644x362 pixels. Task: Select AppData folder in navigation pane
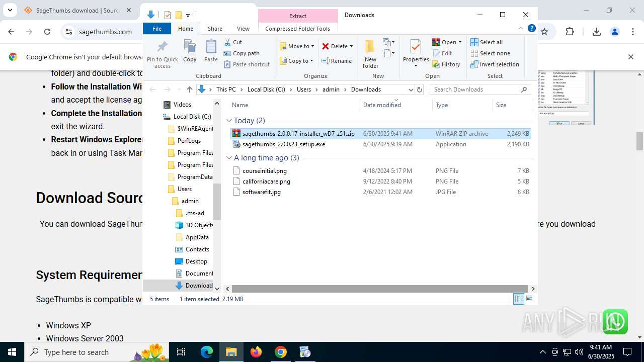(x=197, y=237)
